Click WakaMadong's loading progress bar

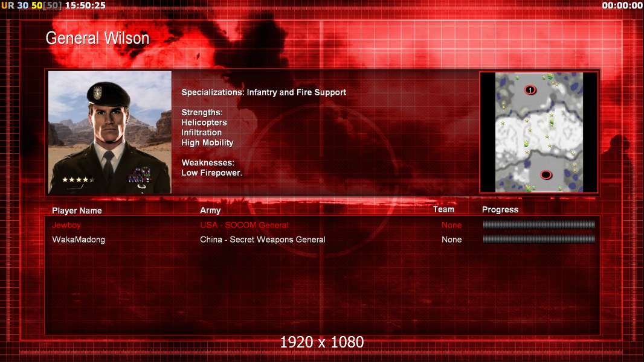pos(539,238)
